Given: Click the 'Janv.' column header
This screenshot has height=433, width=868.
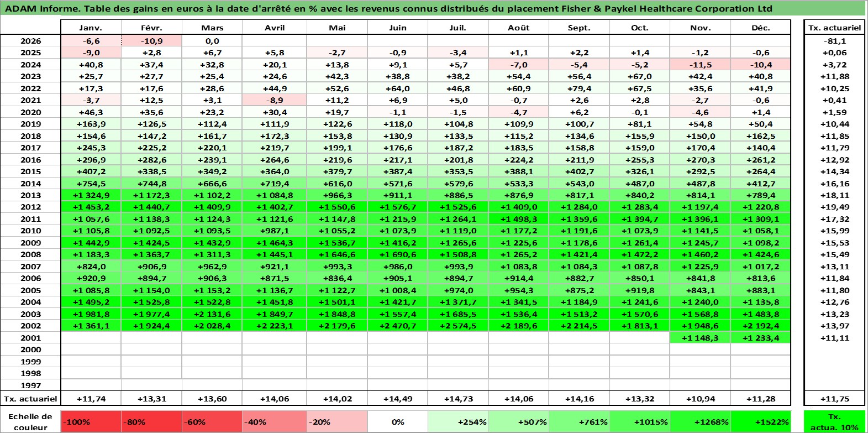Looking at the screenshot, I should [91, 28].
